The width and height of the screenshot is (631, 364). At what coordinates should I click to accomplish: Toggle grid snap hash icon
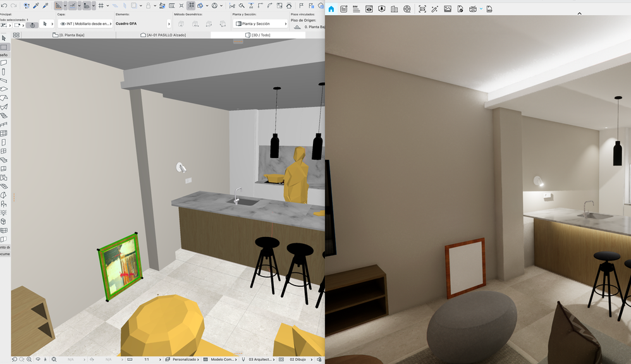pyautogui.click(x=101, y=6)
